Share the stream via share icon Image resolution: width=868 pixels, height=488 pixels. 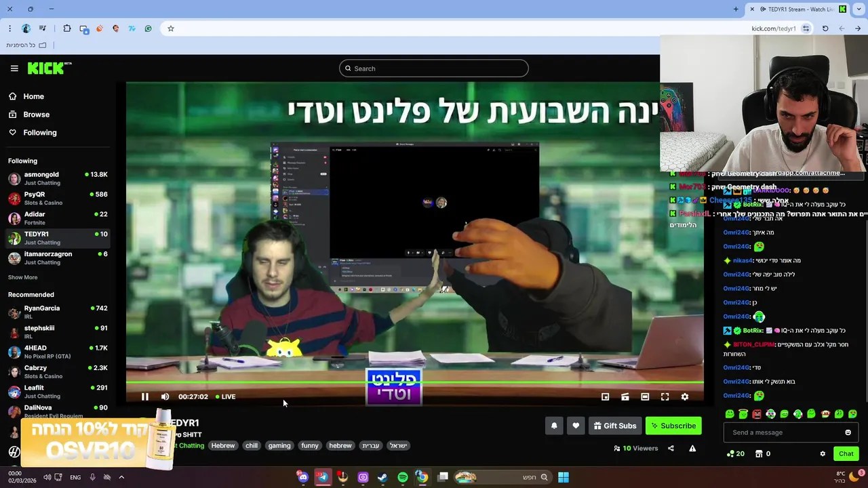[x=671, y=448]
